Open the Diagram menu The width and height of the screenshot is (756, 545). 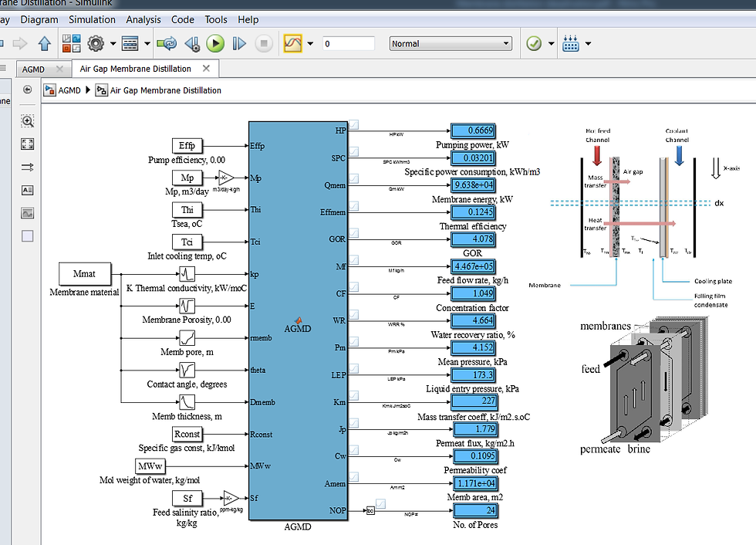39,20
